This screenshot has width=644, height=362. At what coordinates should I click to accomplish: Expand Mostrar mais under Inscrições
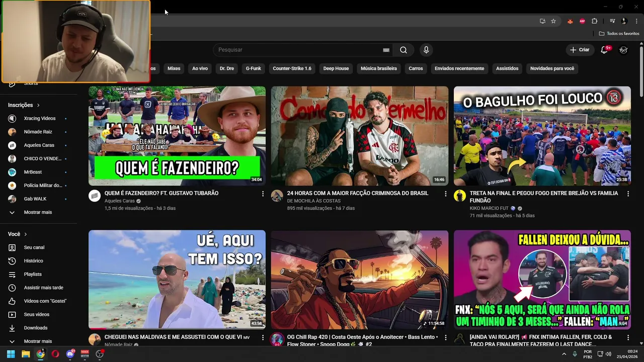pos(38,212)
